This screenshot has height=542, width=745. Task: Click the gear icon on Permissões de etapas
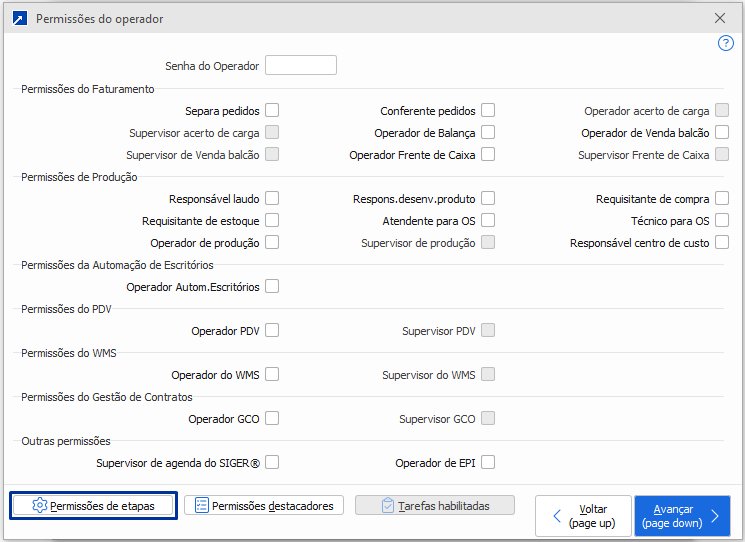[x=40, y=506]
